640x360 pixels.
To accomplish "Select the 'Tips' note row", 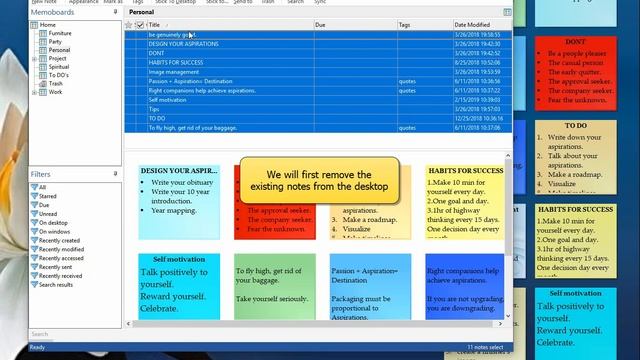I will coord(318,109).
